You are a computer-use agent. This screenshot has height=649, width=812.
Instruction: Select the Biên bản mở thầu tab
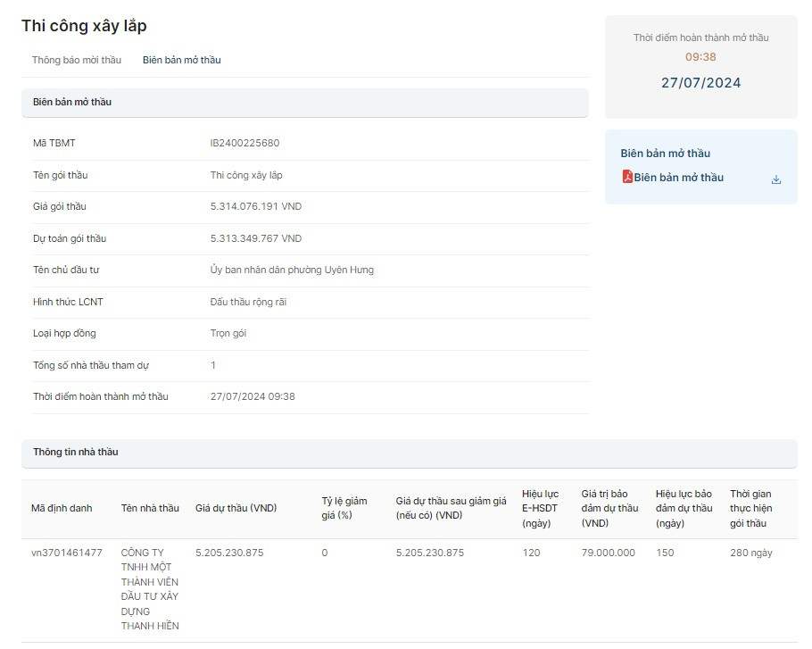click(181, 60)
